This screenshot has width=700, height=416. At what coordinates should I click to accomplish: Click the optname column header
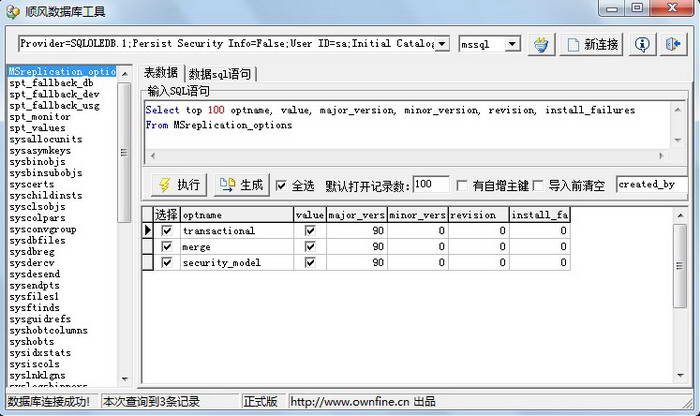(235, 215)
